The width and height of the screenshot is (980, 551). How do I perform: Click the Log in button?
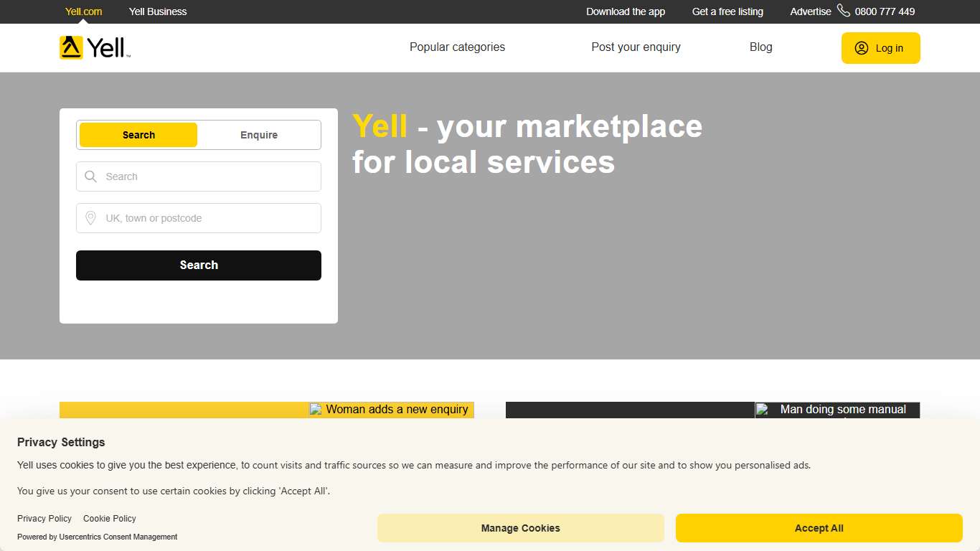[880, 48]
